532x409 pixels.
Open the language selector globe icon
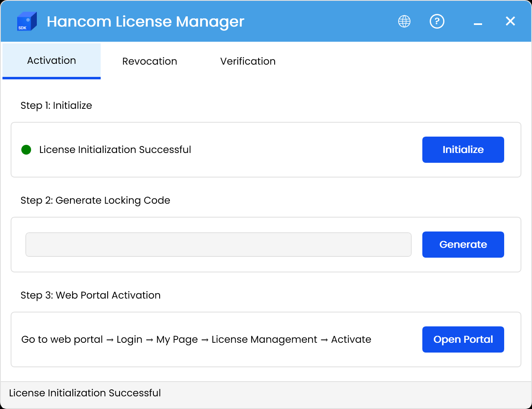(x=404, y=21)
